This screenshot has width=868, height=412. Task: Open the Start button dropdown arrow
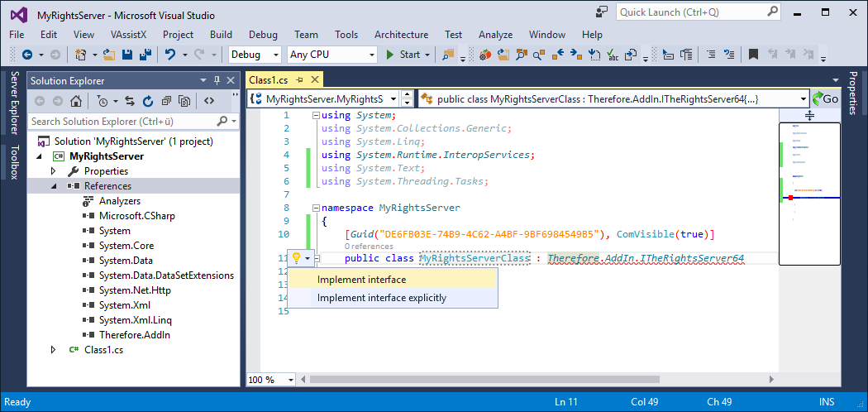(x=427, y=55)
